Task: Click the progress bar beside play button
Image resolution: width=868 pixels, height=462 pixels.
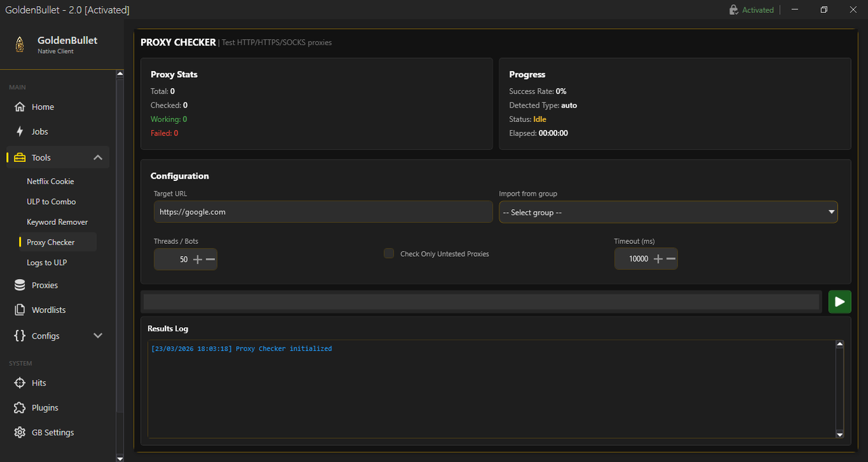Action: click(x=481, y=302)
